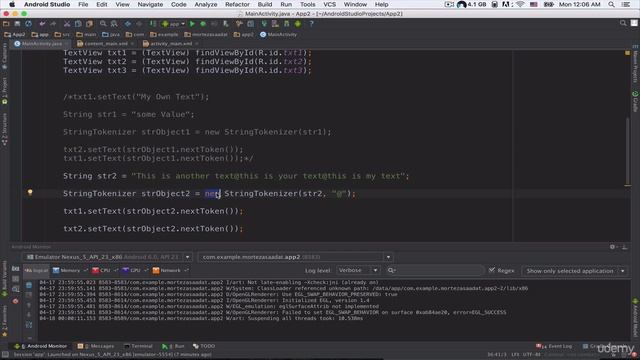Viewport: 640px width, 360px height.
Task: Click the Redo toolbar icon
Action: pos(53,24)
